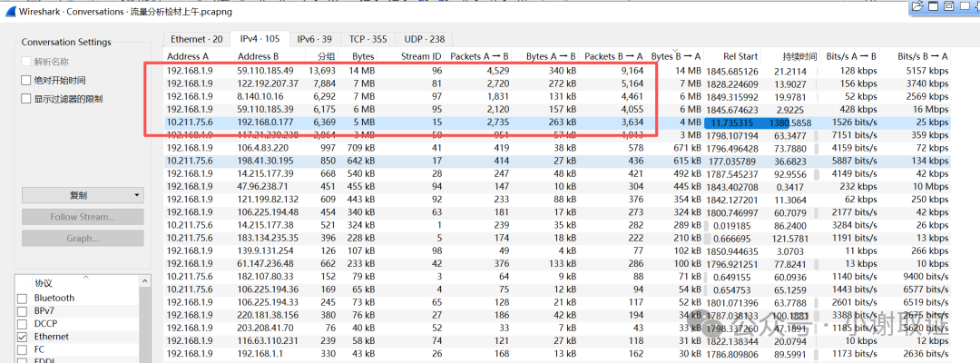Switch to the TCP · 355 tab

(x=367, y=39)
